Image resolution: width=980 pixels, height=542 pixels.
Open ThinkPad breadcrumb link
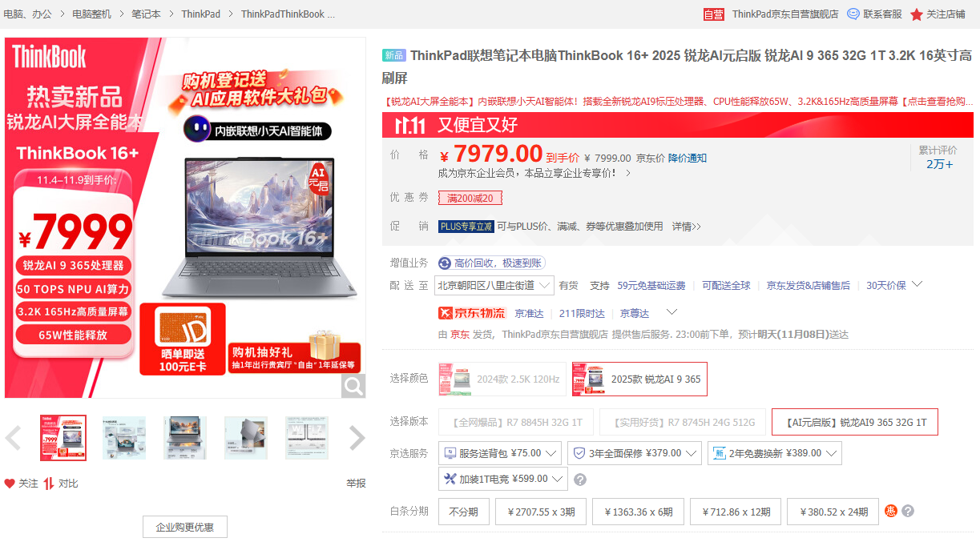tap(200, 14)
